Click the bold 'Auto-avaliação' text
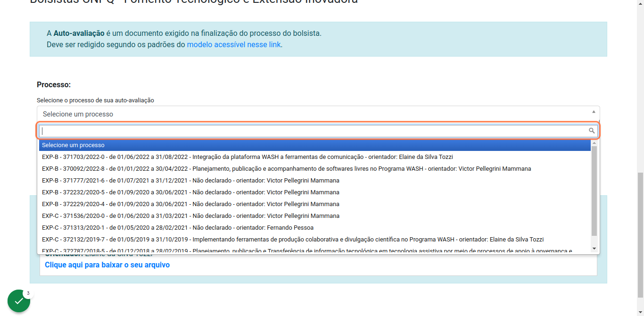 click(x=79, y=33)
